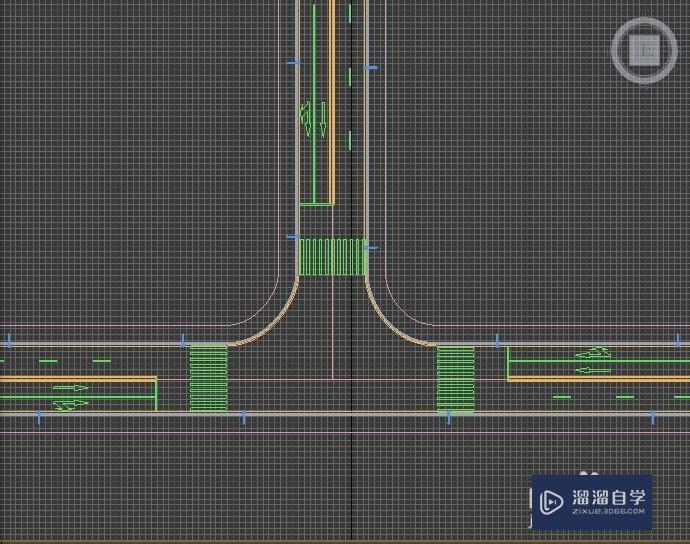The width and height of the screenshot is (690, 544).
Task: Select the left crosswalk on the horizontal road
Action: pyautogui.click(x=209, y=379)
